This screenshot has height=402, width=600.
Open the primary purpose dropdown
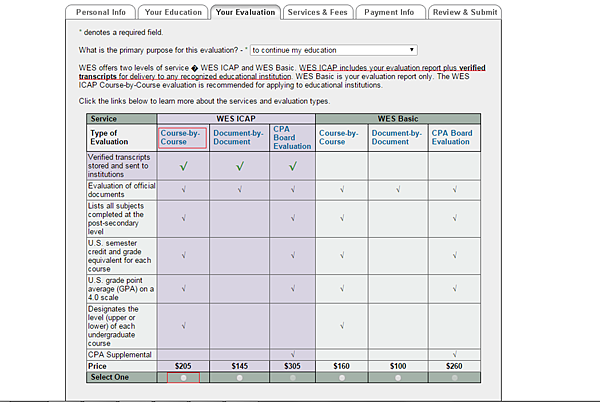(x=334, y=50)
